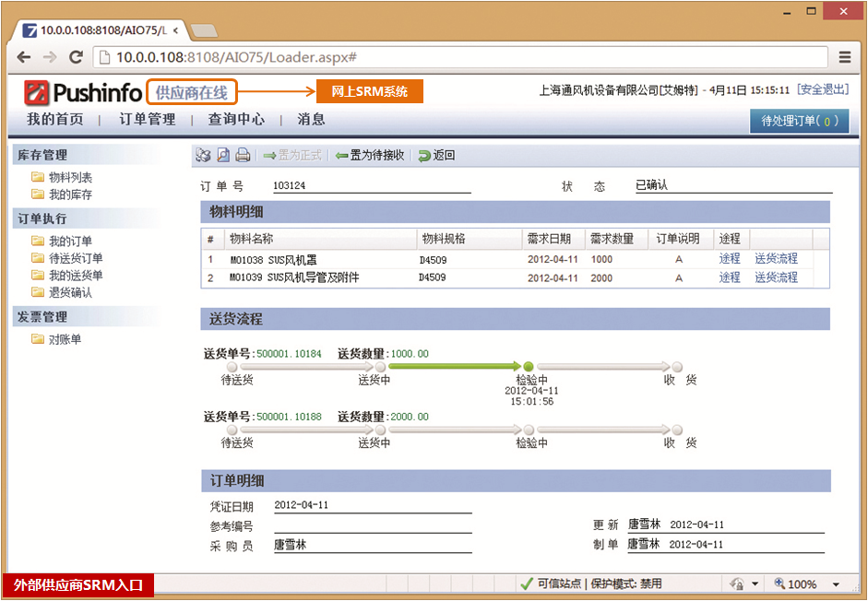Click the 返回 toolbar button

tap(437, 156)
